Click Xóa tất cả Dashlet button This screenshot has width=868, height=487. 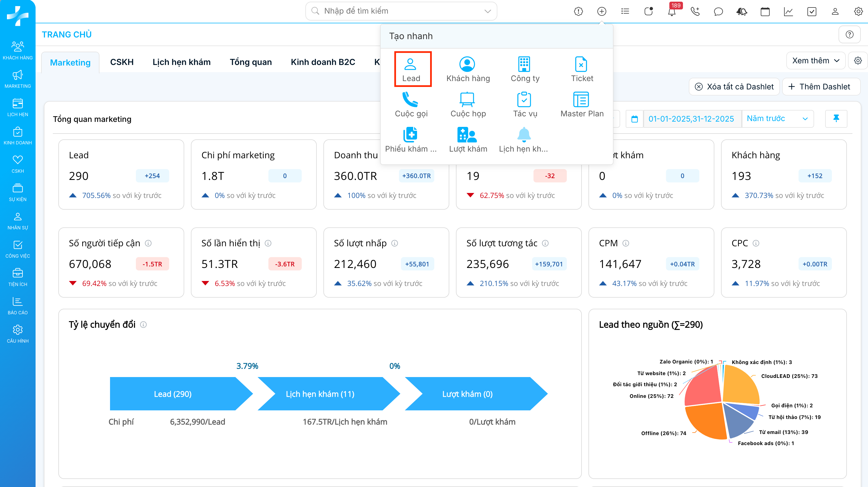tap(735, 87)
